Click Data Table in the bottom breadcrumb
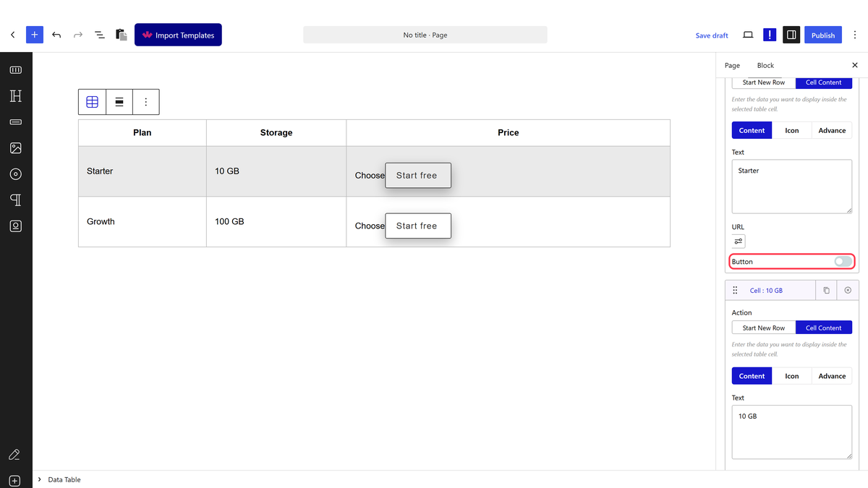868x488 pixels. (64, 479)
